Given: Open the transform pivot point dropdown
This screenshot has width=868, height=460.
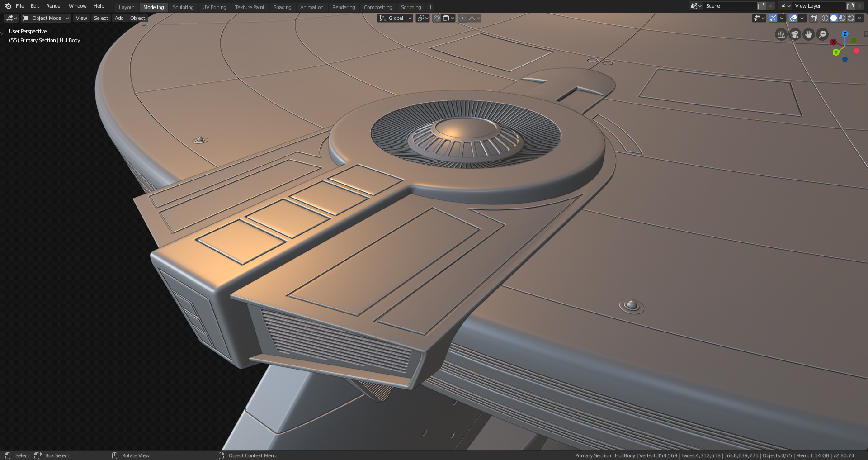Looking at the screenshot, I should (423, 18).
